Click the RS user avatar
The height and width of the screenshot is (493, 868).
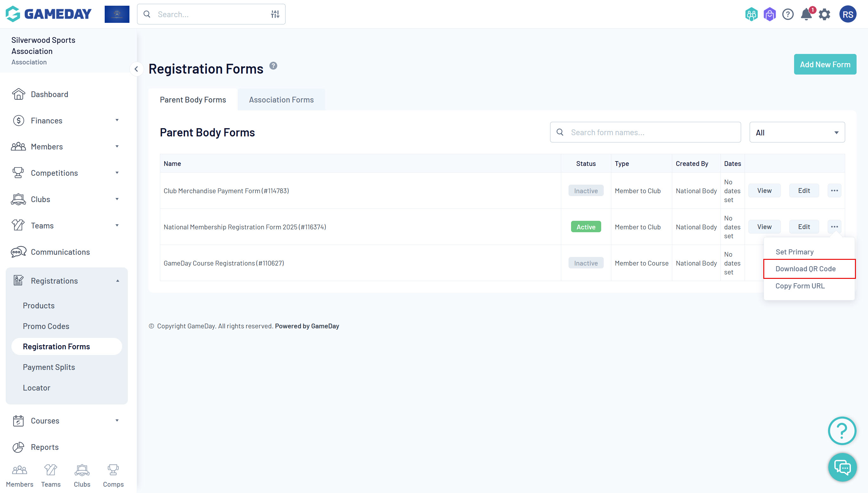coord(847,14)
